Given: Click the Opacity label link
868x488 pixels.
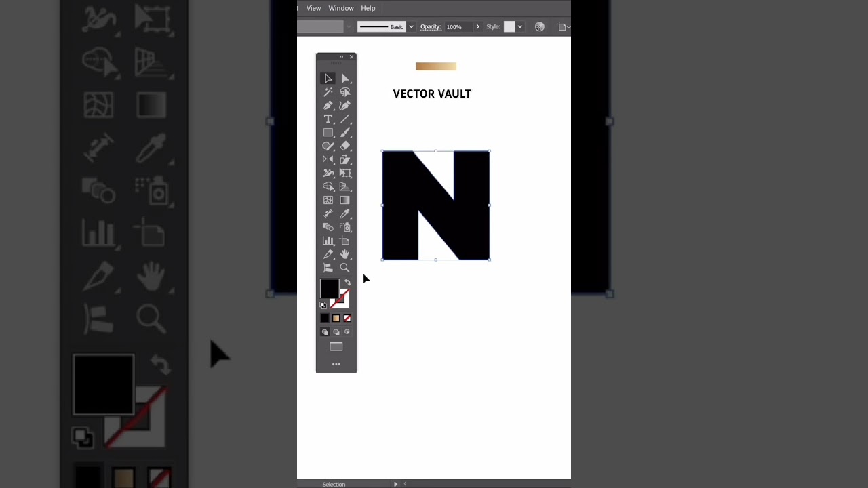Looking at the screenshot, I should pyautogui.click(x=431, y=27).
